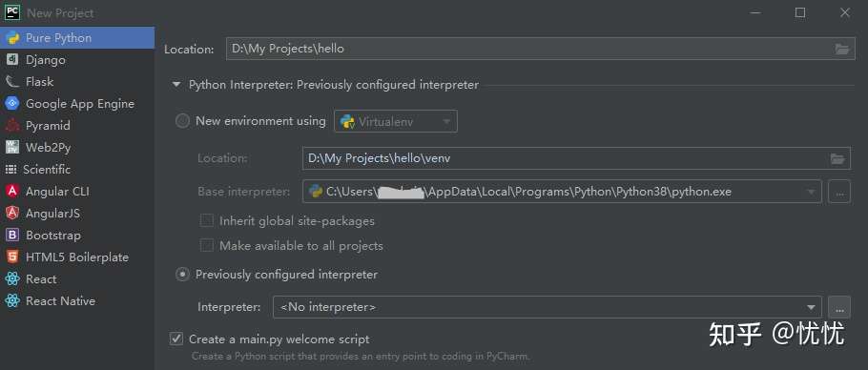This screenshot has width=868, height=370.
Task: Choose the Bootstrap project icon
Action: coord(12,235)
